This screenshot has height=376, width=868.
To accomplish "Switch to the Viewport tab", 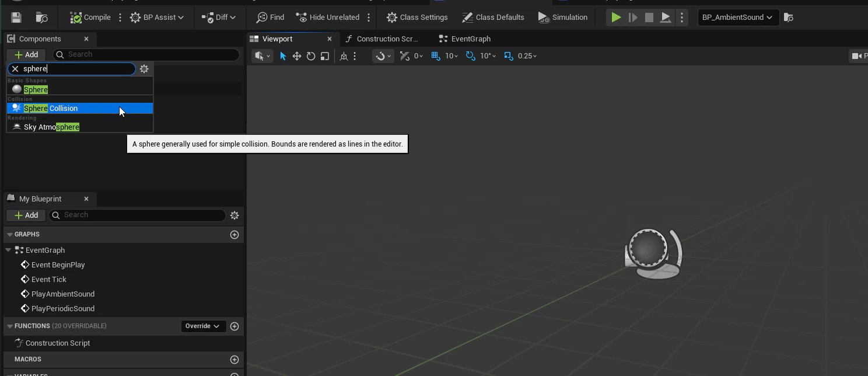I will click(x=278, y=39).
